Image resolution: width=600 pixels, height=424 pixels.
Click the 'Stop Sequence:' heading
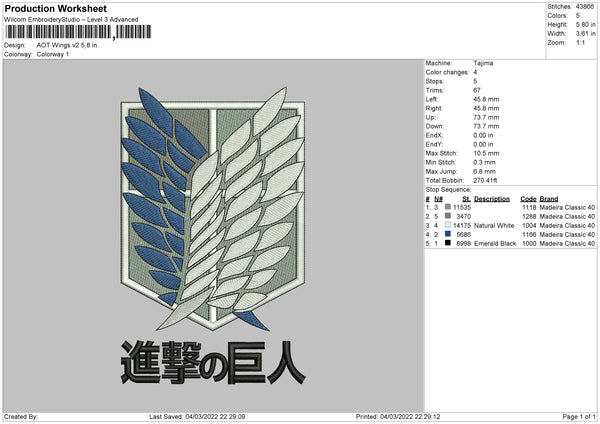tap(448, 190)
